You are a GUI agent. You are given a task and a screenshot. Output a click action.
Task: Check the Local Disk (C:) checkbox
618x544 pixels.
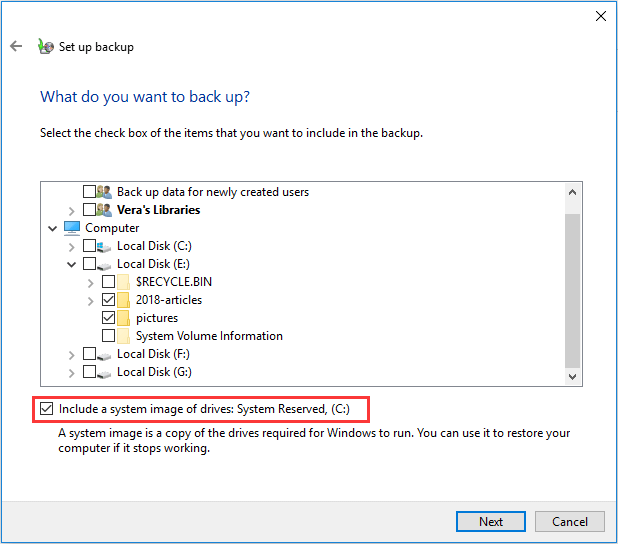(89, 246)
